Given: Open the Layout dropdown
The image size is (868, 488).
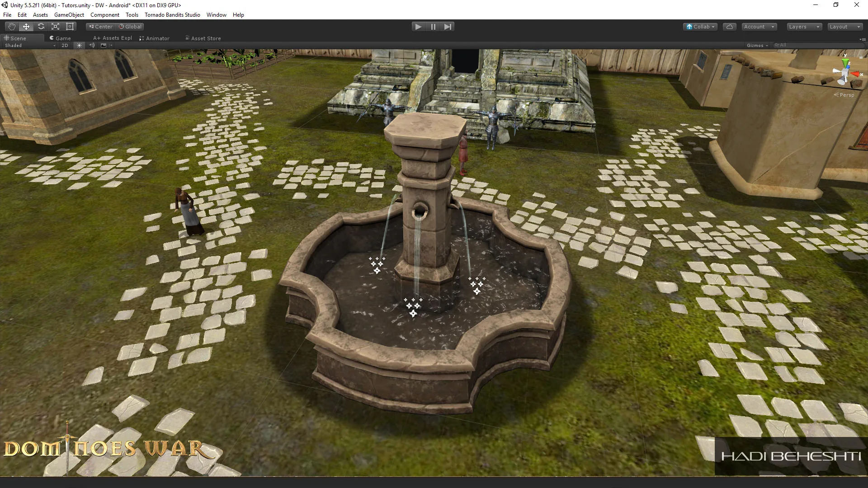Looking at the screenshot, I should click(x=845, y=27).
